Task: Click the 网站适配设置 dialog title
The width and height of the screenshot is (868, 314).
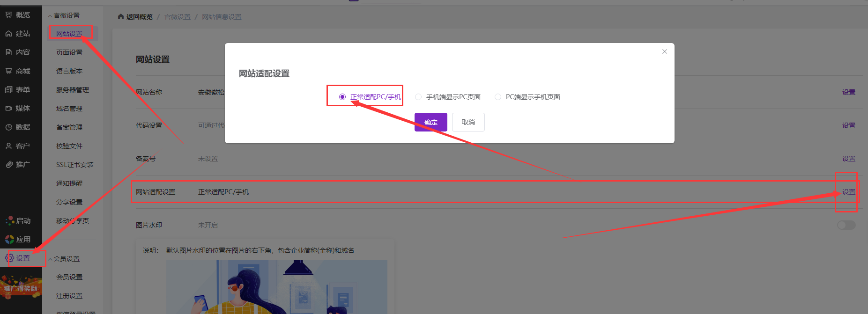Action: (x=264, y=73)
